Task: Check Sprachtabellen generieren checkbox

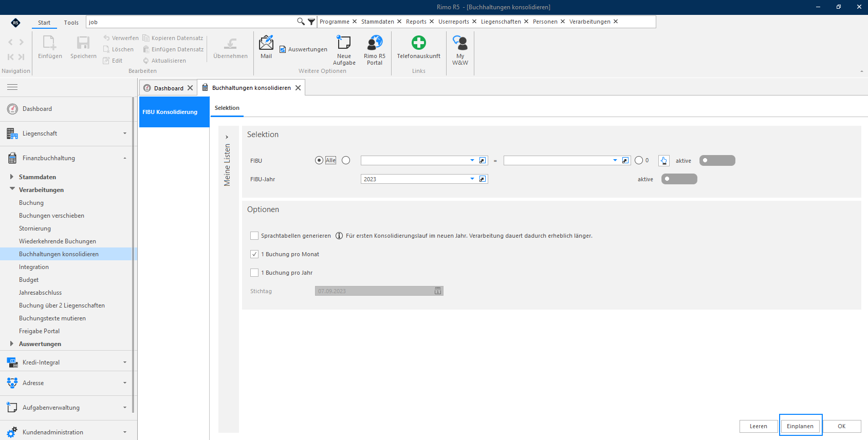Action: click(x=254, y=236)
